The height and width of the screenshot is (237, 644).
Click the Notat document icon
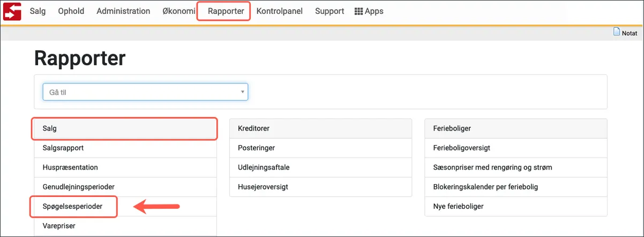[617, 32]
